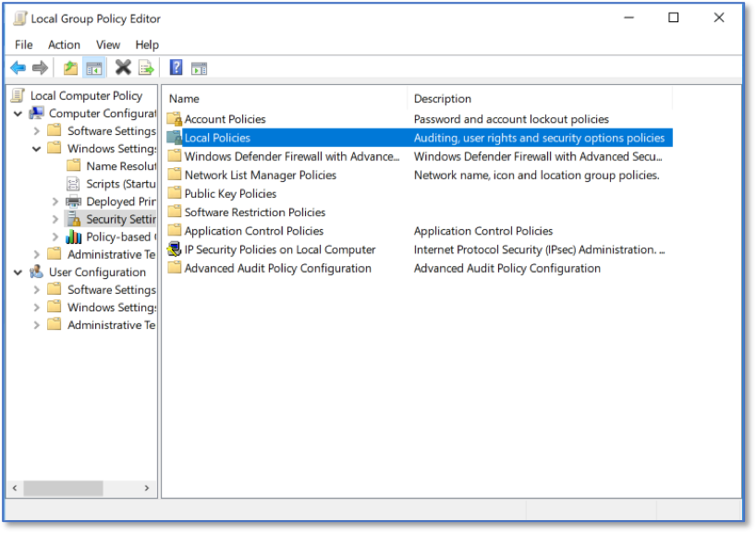The width and height of the screenshot is (756, 533).
Task: Click the Account Policies folder icon
Action: (174, 118)
